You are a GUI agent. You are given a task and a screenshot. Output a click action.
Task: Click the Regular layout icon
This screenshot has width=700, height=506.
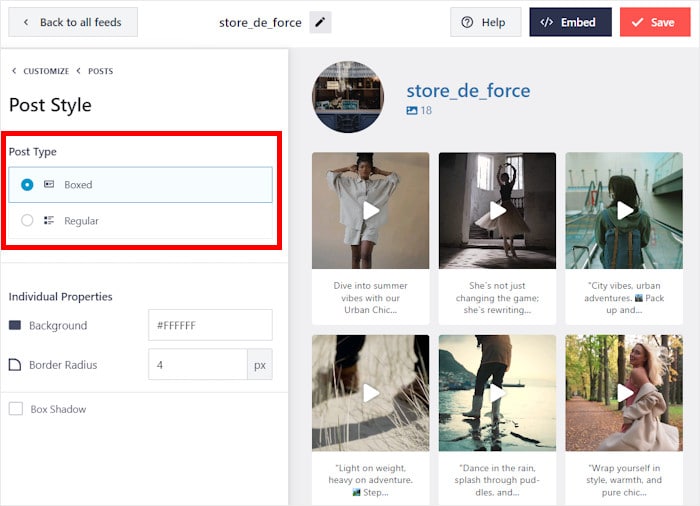[x=49, y=220]
